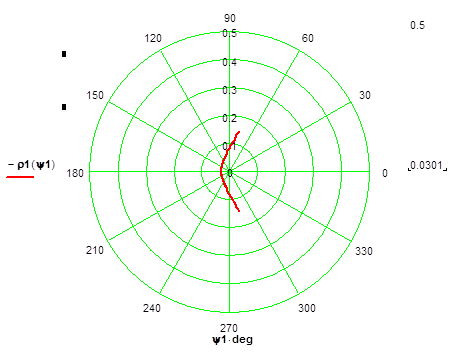Image resolution: width=454 pixels, height=362 pixels.
Task: Click the lower black placeholder square
Action: 64,107
